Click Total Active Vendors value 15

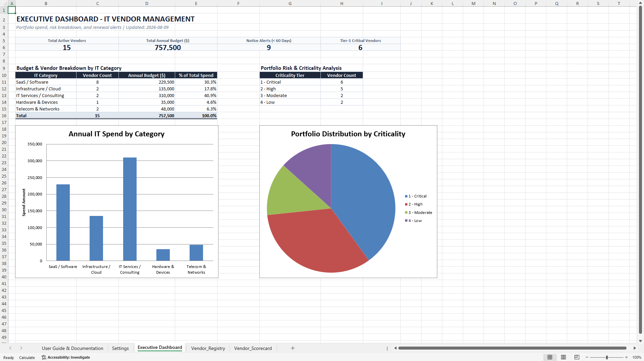(67, 48)
